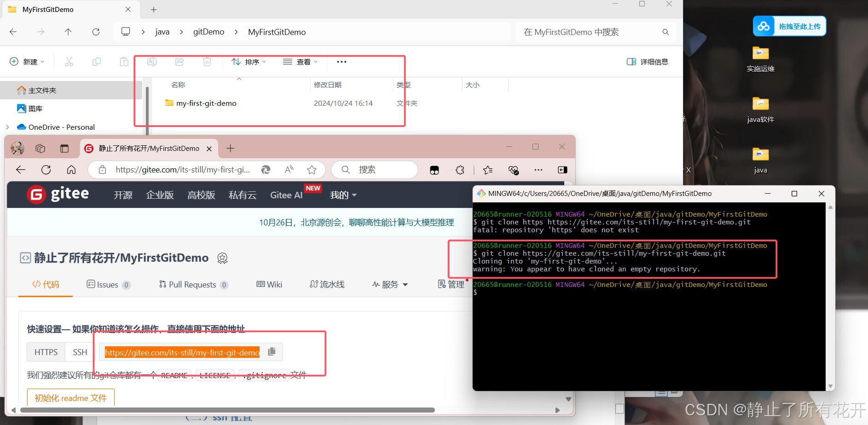Reload the Gitee page in Edge

tap(46, 170)
